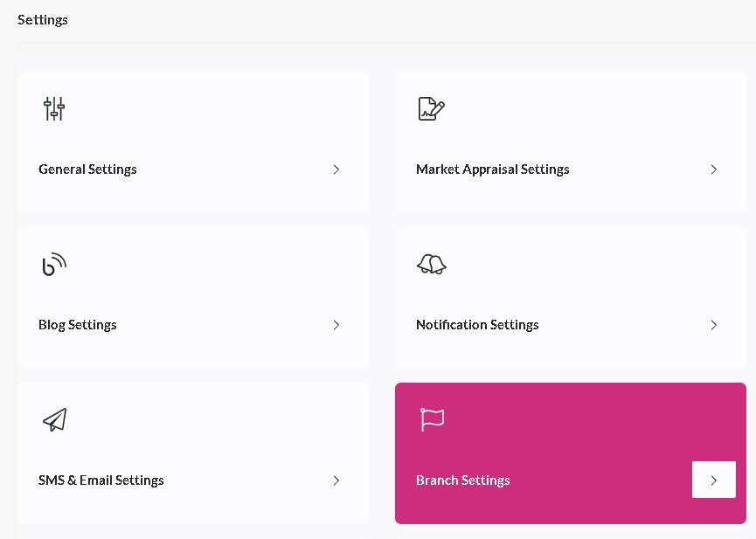Click the double bells Notification icon

coord(432,264)
